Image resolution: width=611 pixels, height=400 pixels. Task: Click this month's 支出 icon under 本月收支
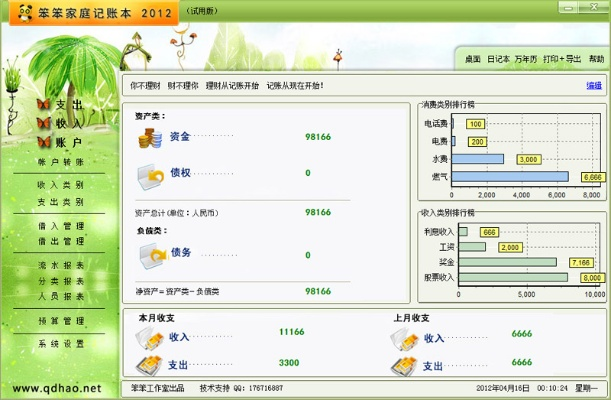(x=149, y=366)
